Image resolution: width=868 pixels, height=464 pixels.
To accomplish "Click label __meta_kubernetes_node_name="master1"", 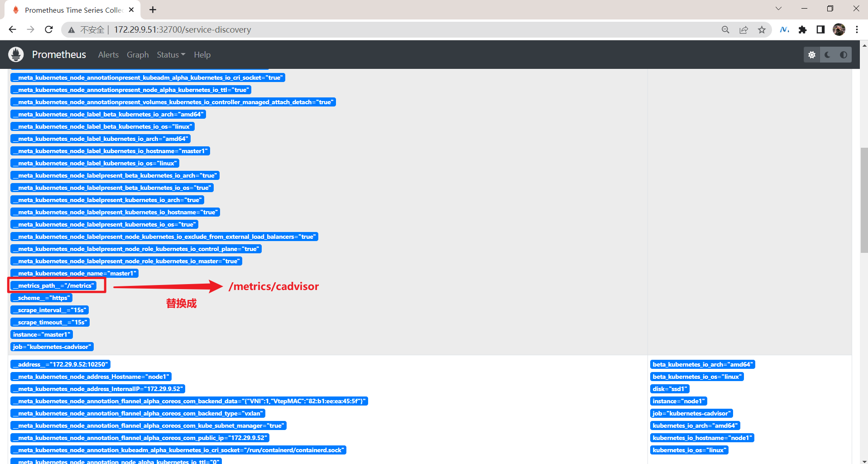I will [x=74, y=273].
